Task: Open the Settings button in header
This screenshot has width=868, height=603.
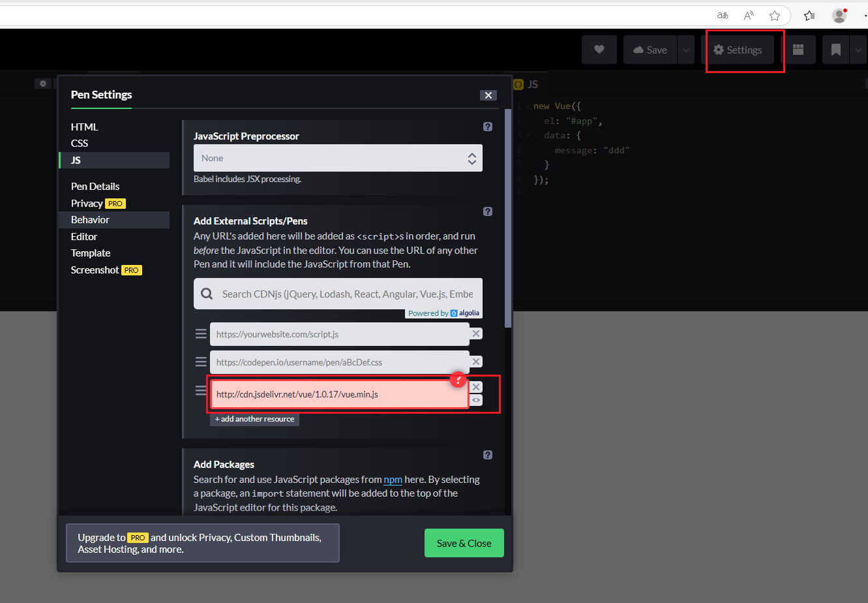Action: [738, 50]
